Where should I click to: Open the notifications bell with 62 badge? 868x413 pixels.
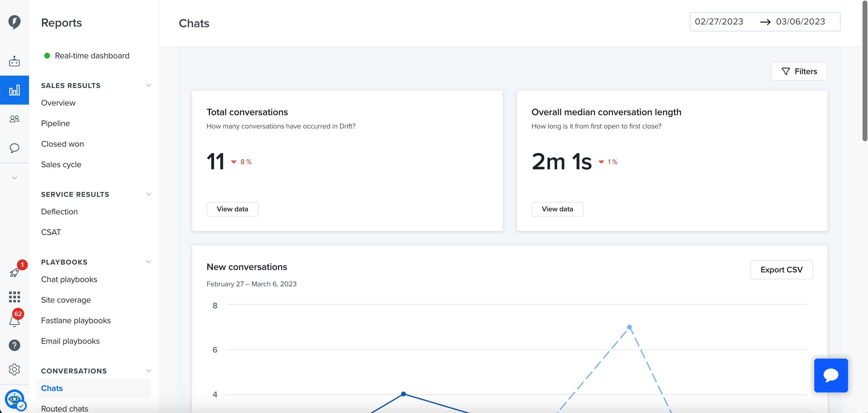pos(14,321)
